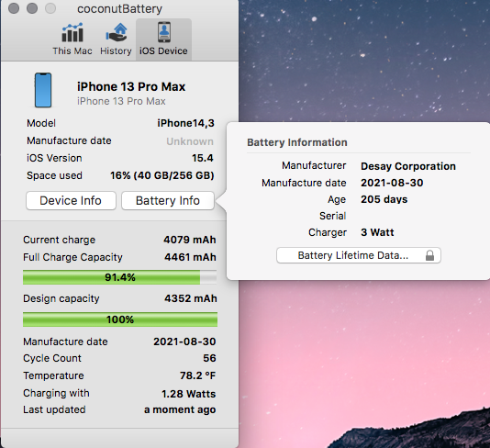The height and width of the screenshot is (448, 490).
Task: Click the 100% design capacity bar
Action: (x=120, y=319)
